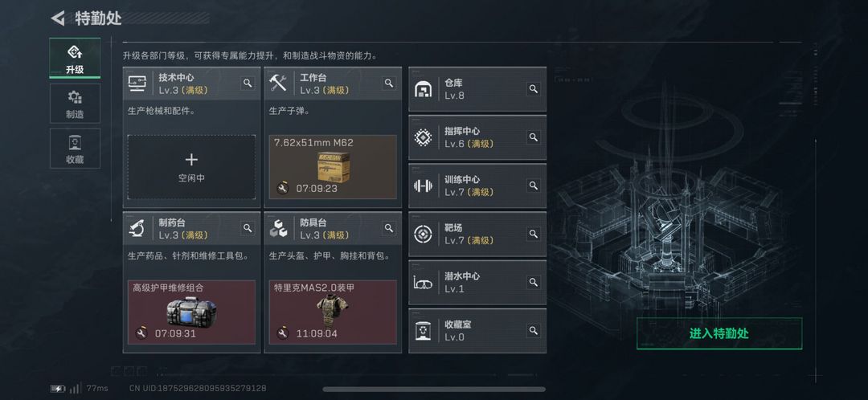Screen dimensions: 868x400
Task: Select the 升级 tab
Action: [75, 58]
